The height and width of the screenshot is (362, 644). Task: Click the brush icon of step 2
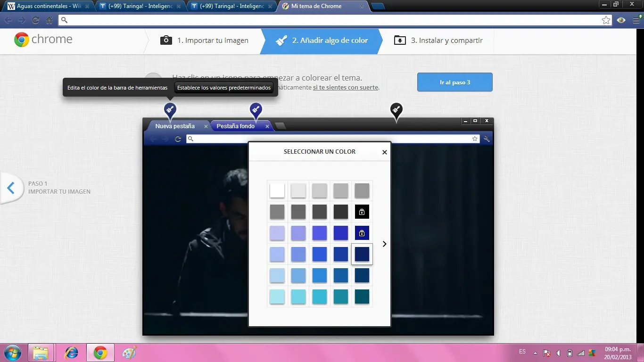[281, 40]
